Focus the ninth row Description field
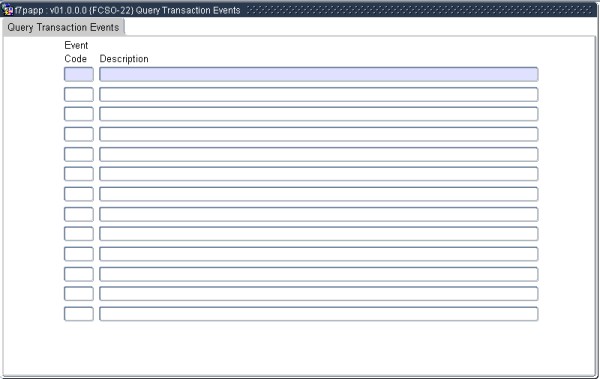600x379 pixels. [x=319, y=234]
